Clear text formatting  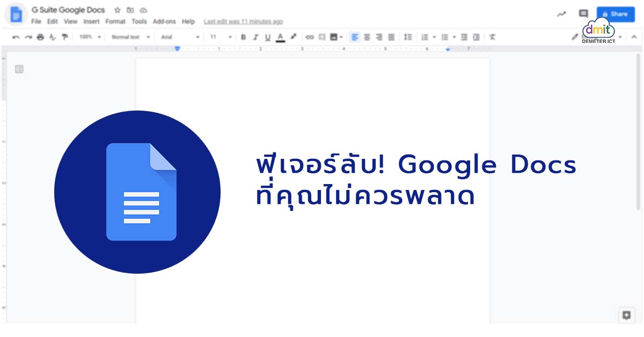click(493, 37)
